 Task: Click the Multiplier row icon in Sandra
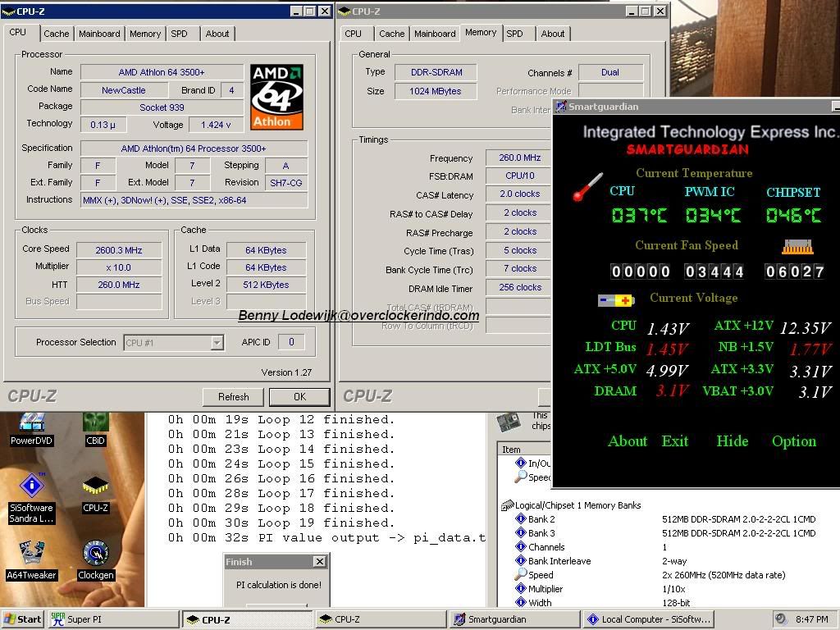click(520, 588)
